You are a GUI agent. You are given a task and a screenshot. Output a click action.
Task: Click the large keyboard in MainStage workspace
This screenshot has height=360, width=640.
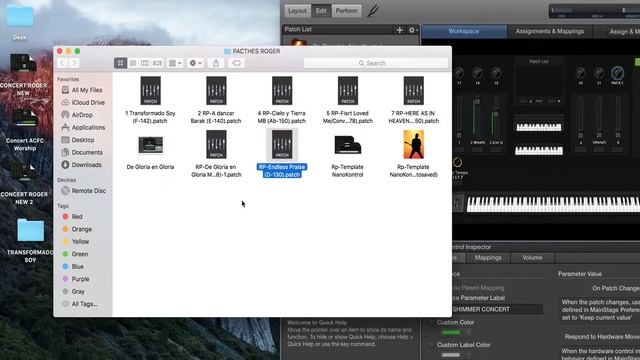553,204
